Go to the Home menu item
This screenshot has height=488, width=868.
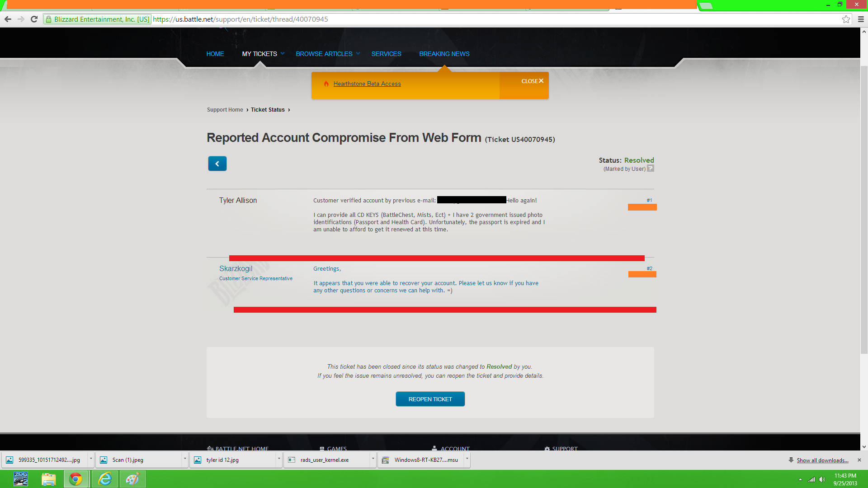215,54
